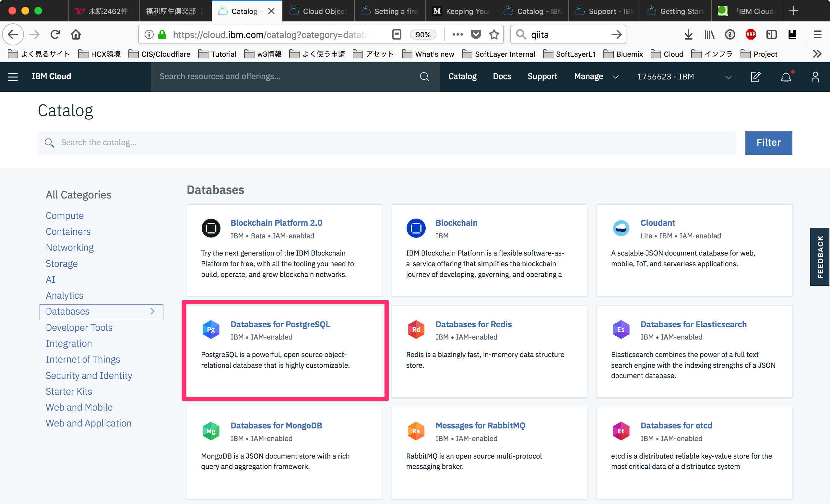Image resolution: width=830 pixels, height=504 pixels.
Task: Click the edit pencil icon in header
Action: (x=755, y=77)
